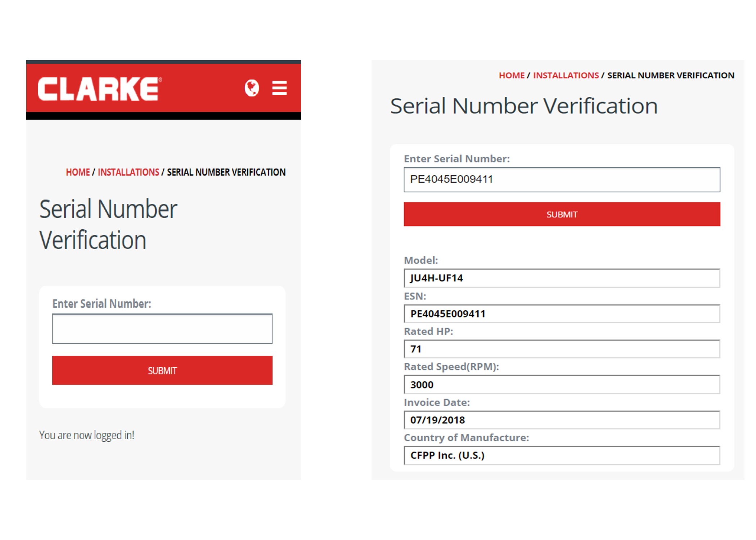756x540 pixels.
Task: Select the ESN result field
Action: click(562, 314)
